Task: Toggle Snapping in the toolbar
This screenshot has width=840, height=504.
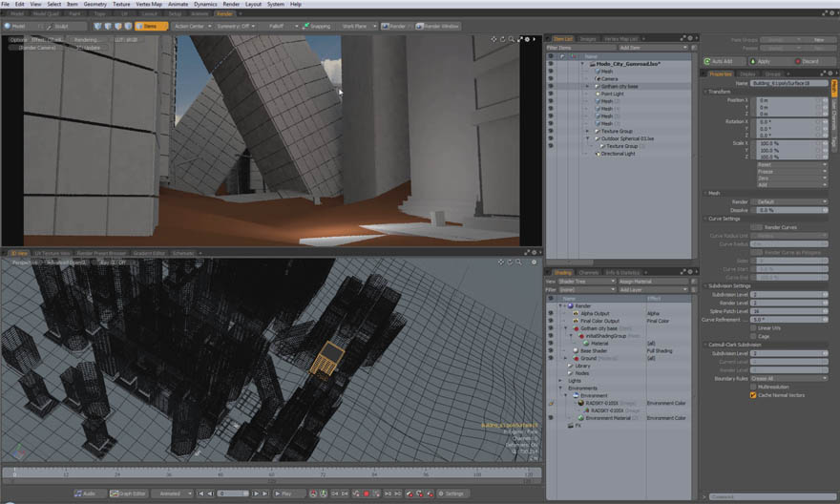Action: click(316, 26)
